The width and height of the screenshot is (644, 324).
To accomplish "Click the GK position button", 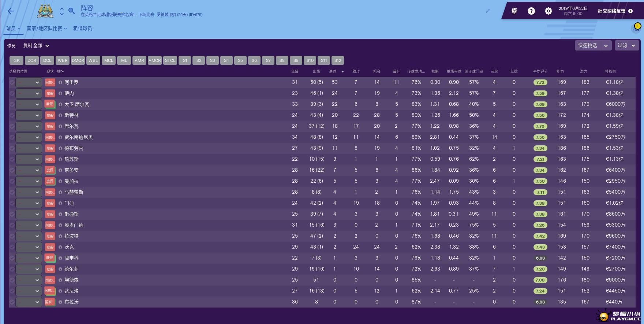I will pos(16,60).
